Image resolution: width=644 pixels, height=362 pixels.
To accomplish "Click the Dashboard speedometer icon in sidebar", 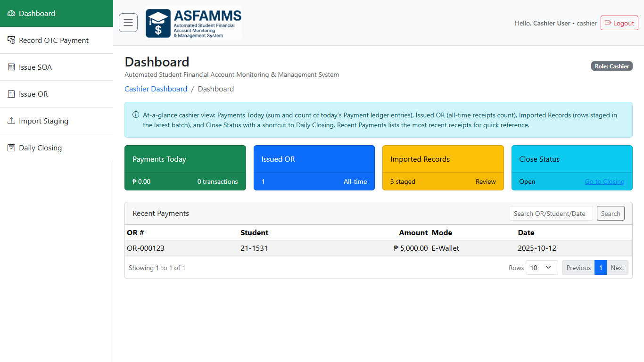I will pyautogui.click(x=11, y=14).
